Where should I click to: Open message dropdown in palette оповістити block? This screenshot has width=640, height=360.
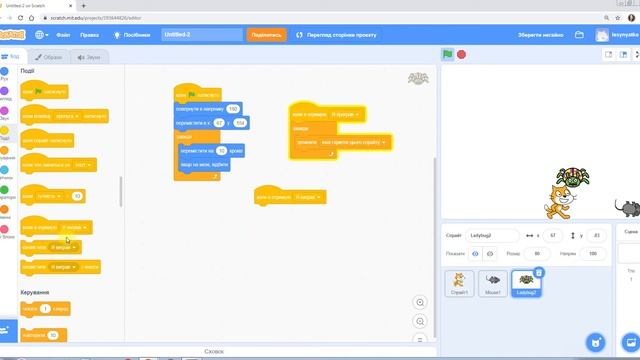(x=63, y=247)
